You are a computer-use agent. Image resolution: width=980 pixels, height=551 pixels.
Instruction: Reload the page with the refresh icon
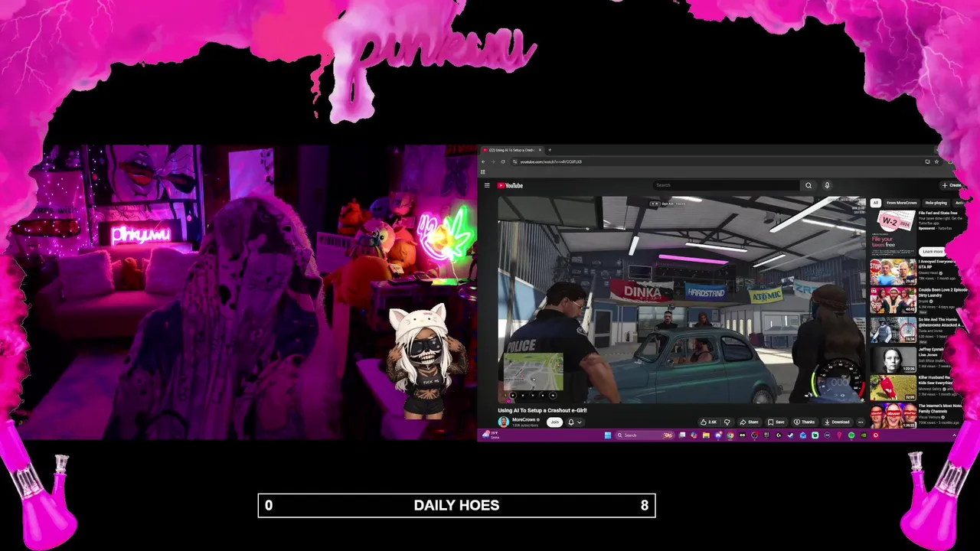tap(503, 161)
